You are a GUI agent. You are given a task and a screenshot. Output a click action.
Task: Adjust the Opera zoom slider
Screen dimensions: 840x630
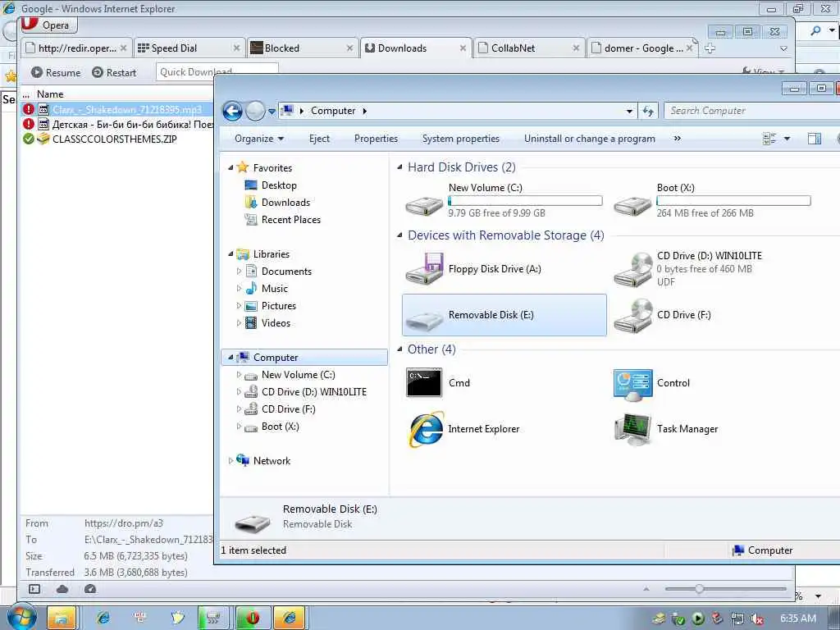pyautogui.click(x=699, y=589)
